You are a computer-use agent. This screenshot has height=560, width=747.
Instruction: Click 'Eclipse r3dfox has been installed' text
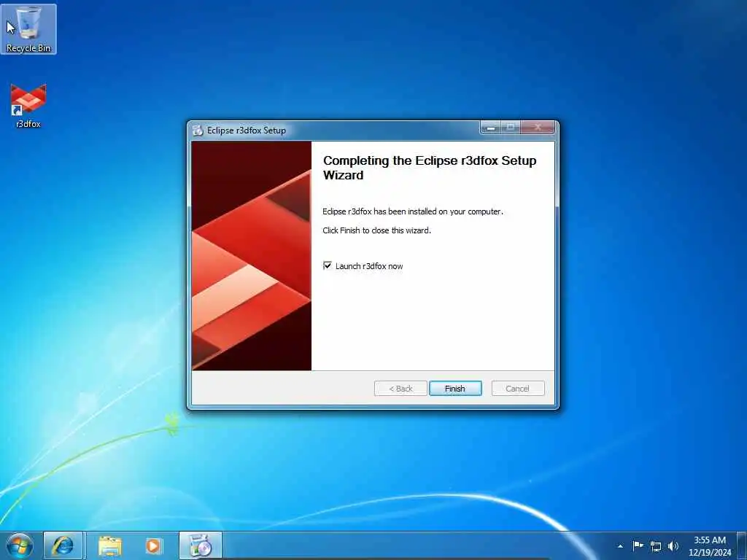point(413,211)
